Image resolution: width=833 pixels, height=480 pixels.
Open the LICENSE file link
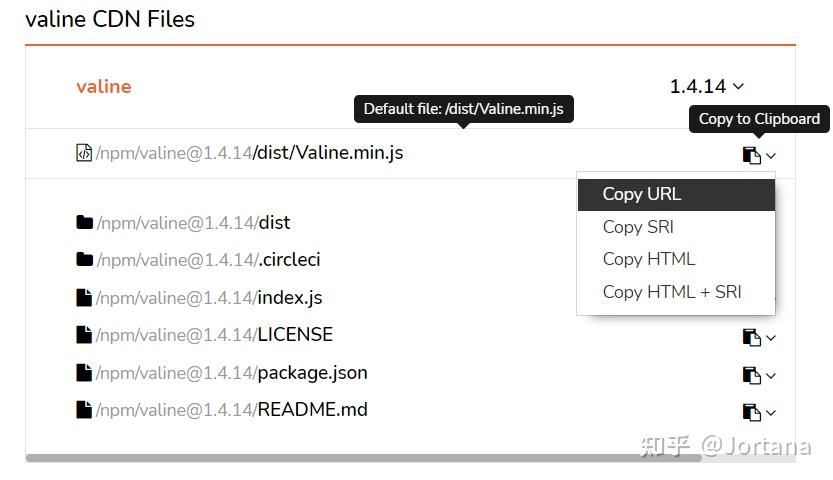click(295, 334)
